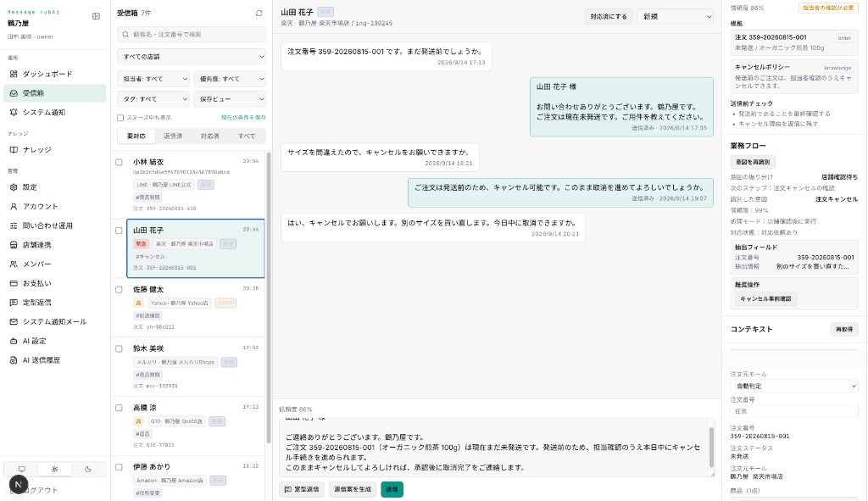
Task: Select the 返信済 tab
Action: [173, 136]
